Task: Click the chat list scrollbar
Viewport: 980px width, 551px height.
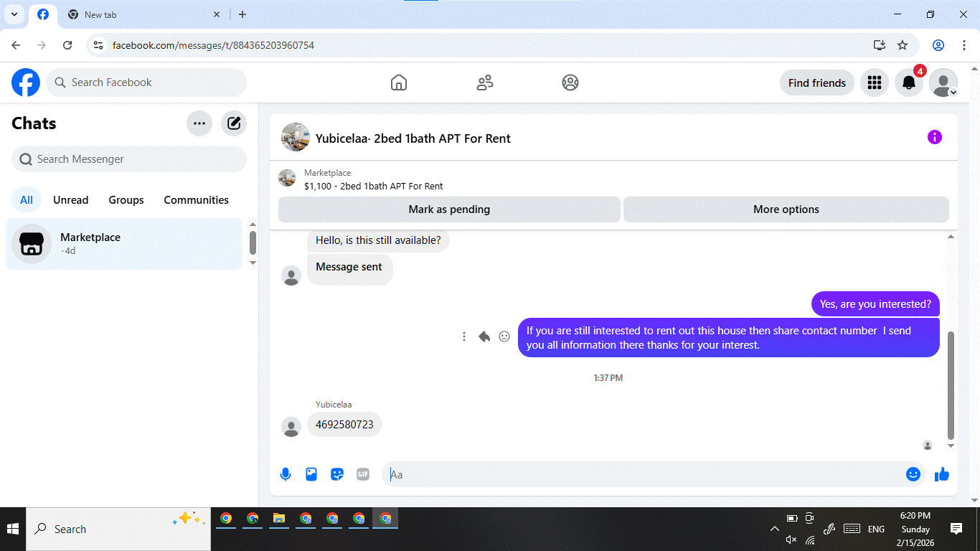Action: 253,242
